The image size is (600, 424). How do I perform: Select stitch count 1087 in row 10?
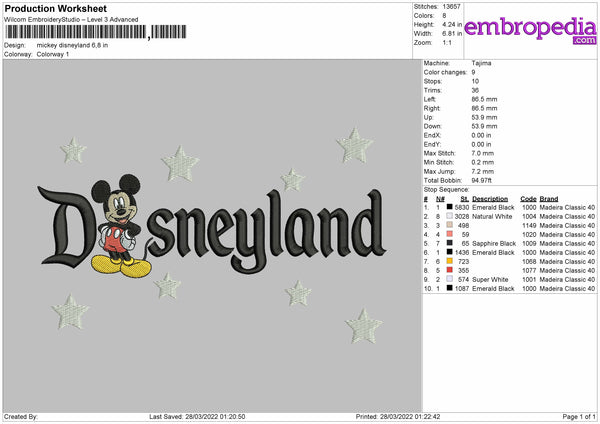click(x=462, y=289)
